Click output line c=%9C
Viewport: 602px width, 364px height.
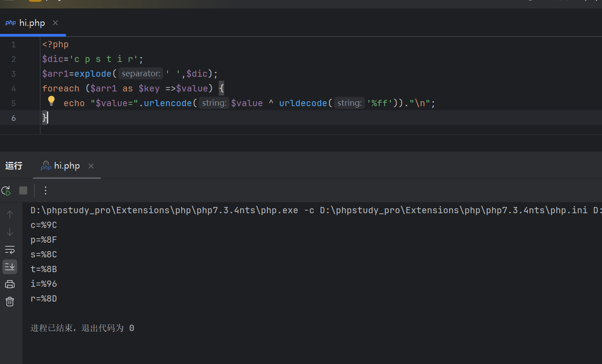point(44,225)
